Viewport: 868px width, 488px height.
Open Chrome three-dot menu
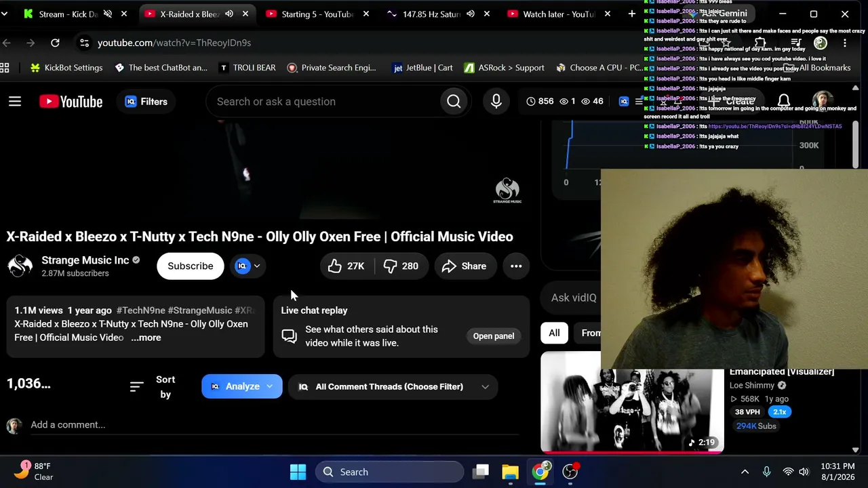[x=845, y=43]
